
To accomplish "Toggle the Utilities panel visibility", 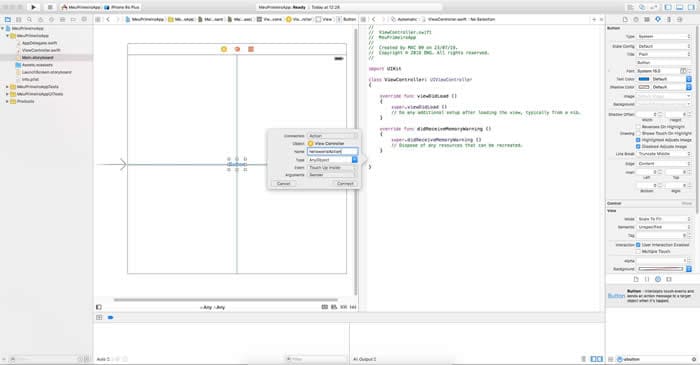I will click(x=691, y=7).
